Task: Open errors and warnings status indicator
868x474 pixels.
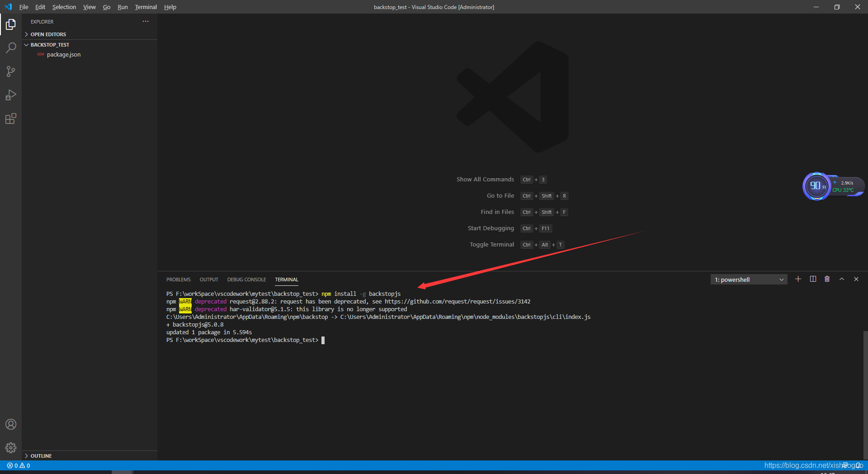Action: [19, 465]
